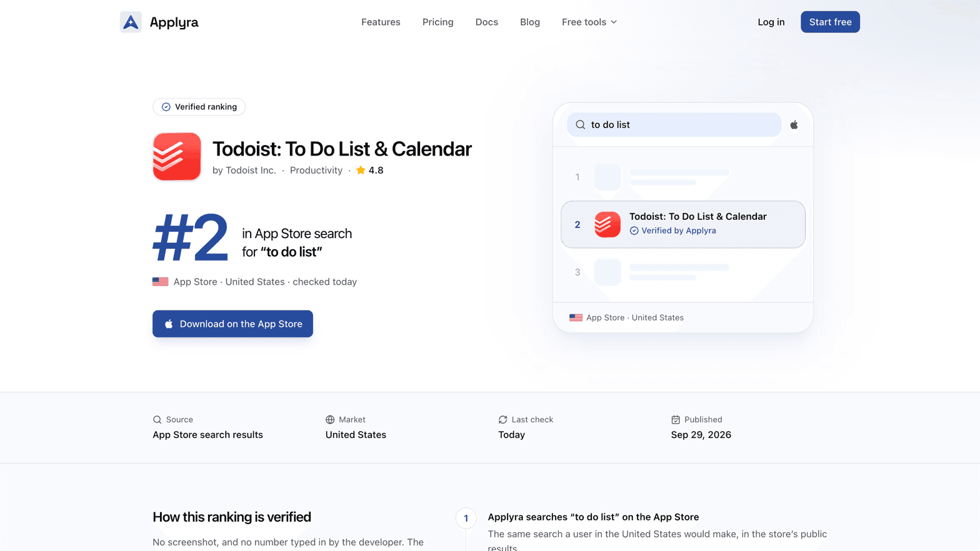This screenshot has width=980, height=551.
Task: Click the step 1 number circle
Action: point(466,518)
